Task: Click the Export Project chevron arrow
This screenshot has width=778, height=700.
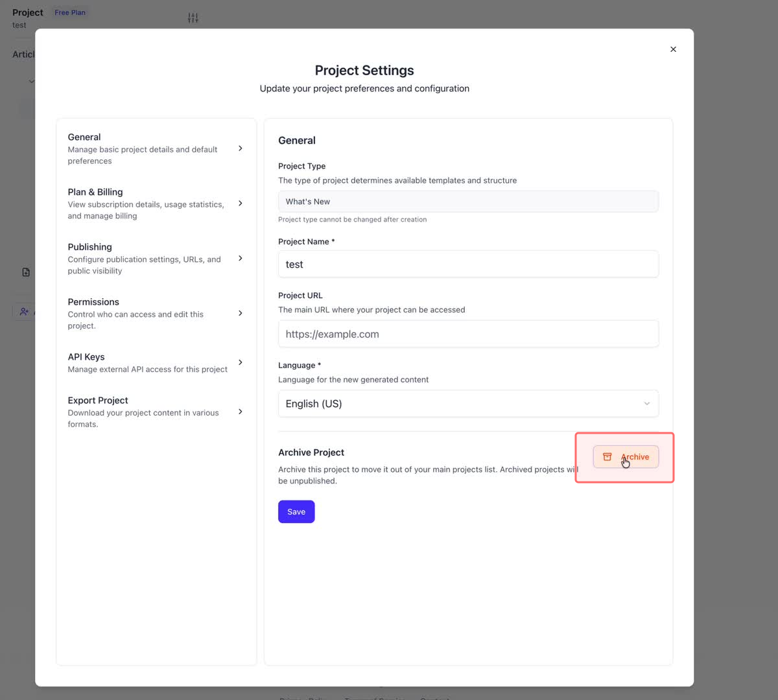Action: [241, 412]
